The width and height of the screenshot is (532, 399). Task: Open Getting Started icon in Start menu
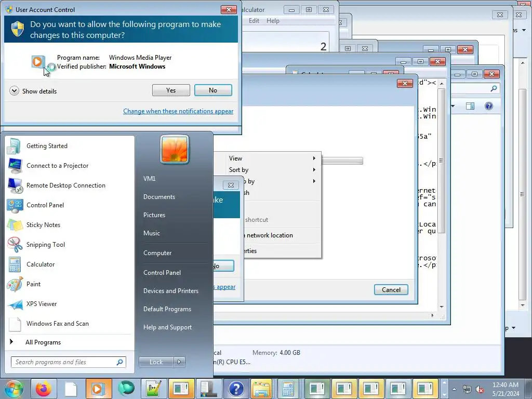point(14,146)
